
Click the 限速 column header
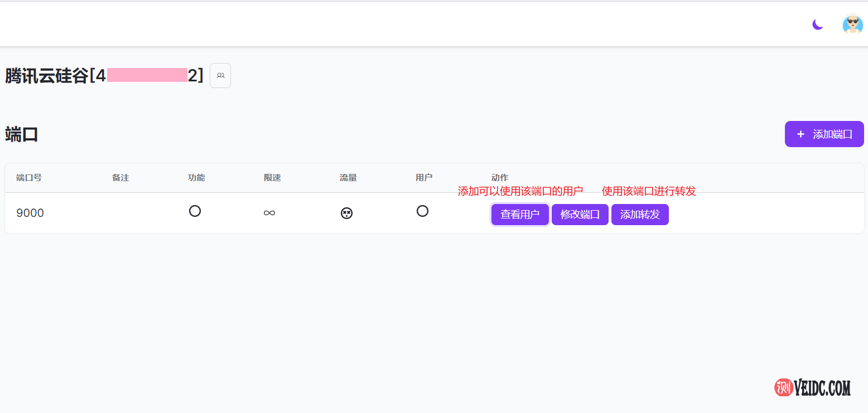tap(272, 178)
